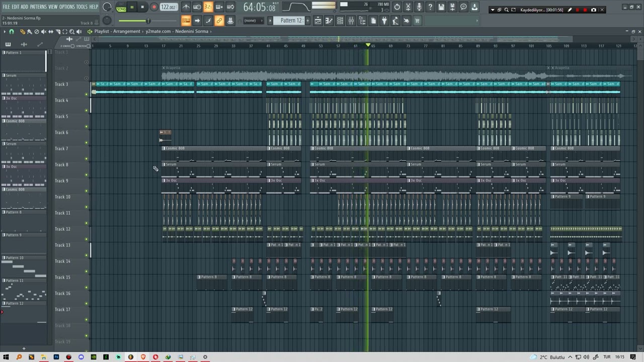
Task: Open the PATTERNS menu
Action: pyautogui.click(x=38, y=7)
